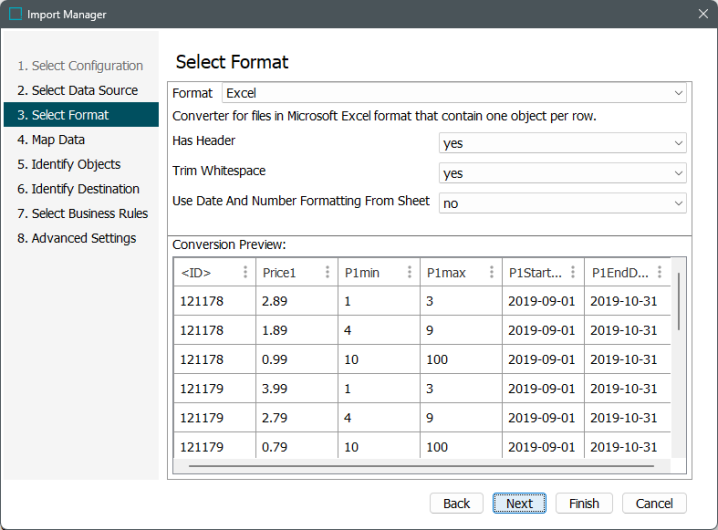This screenshot has height=530, width=718.
Task: Click the Finish button
Action: click(584, 503)
